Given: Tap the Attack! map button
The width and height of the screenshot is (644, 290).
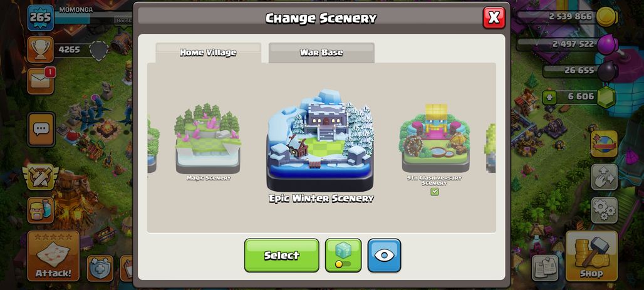Looking at the screenshot, I should click(x=53, y=256).
